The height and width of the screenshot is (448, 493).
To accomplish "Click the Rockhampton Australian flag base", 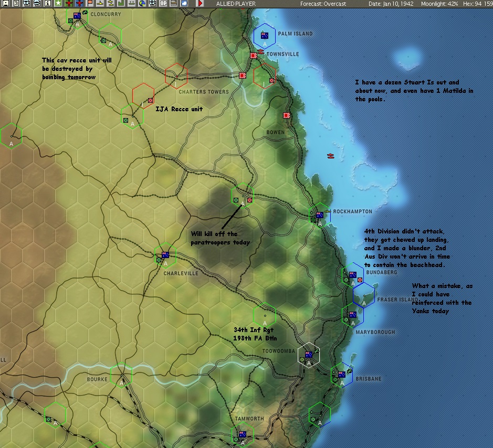I will [319, 215].
